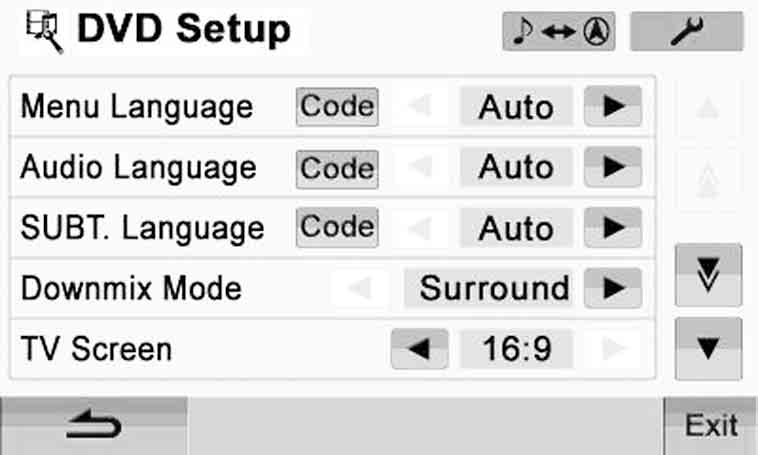Tap the 16:9 TV Screen value
The height and width of the screenshot is (455, 758).
coord(517,349)
